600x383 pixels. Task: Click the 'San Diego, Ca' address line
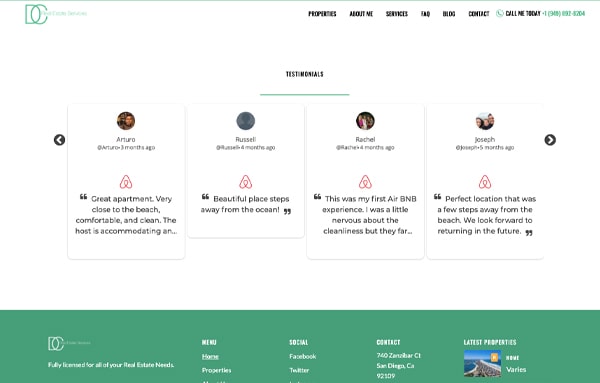point(395,366)
